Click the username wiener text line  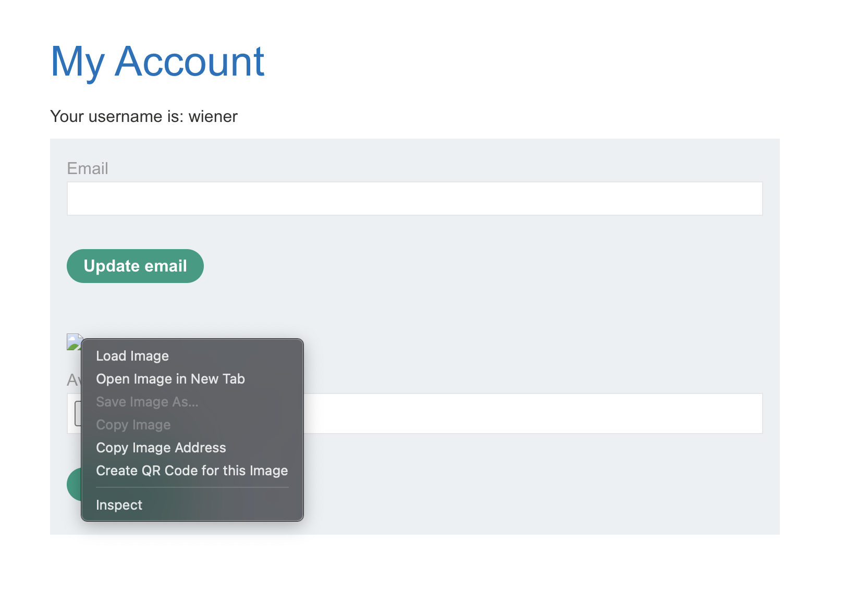tap(144, 116)
